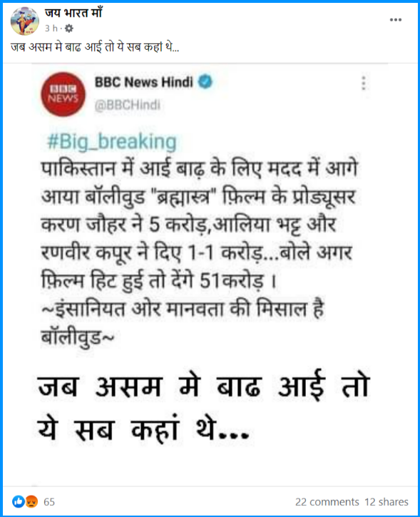Image resolution: width=420 pixels, height=517 pixels.
Task: Click the blue verified badge
Action: tap(205, 81)
